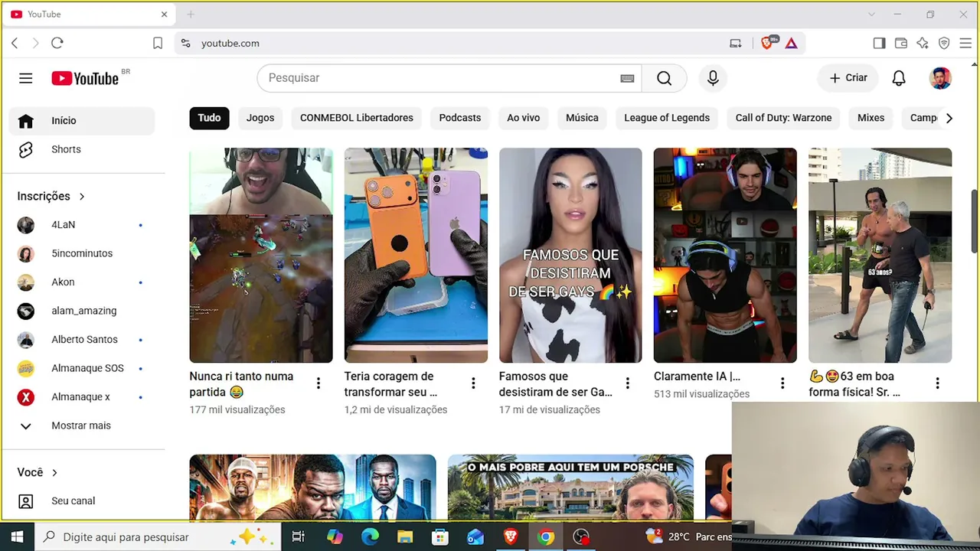The image size is (980, 551).
Task: Open options for 'Famosos que desistiram' short
Action: [x=628, y=383]
